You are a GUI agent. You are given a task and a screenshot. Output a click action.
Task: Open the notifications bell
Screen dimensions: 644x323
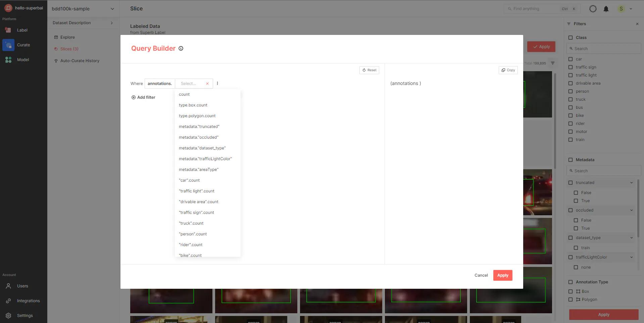click(x=606, y=9)
